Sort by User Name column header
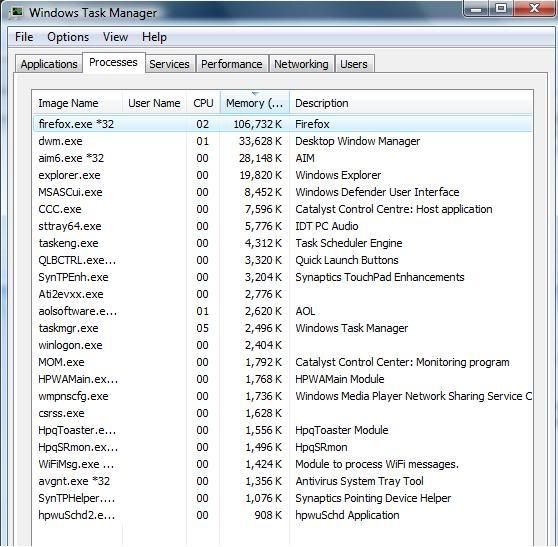Image resolution: width=558 pixels, height=547 pixels. point(154,103)
